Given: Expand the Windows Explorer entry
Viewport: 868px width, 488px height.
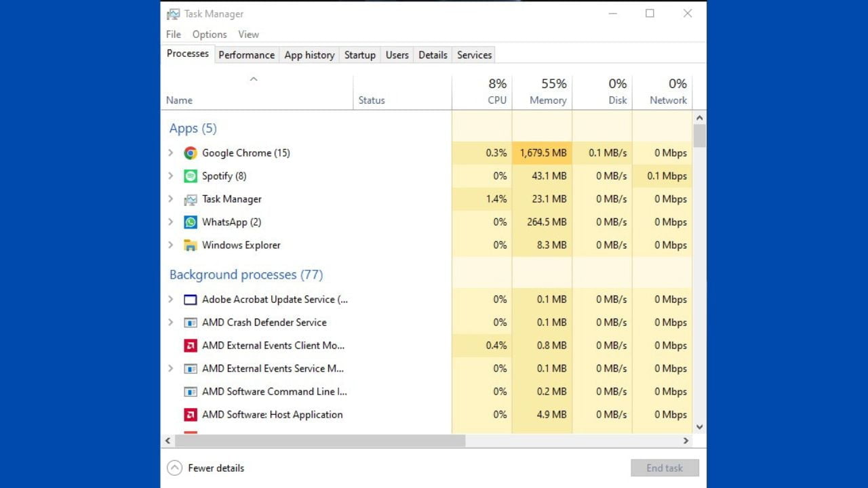Looking at the screenshot, I should coord(171,245).
